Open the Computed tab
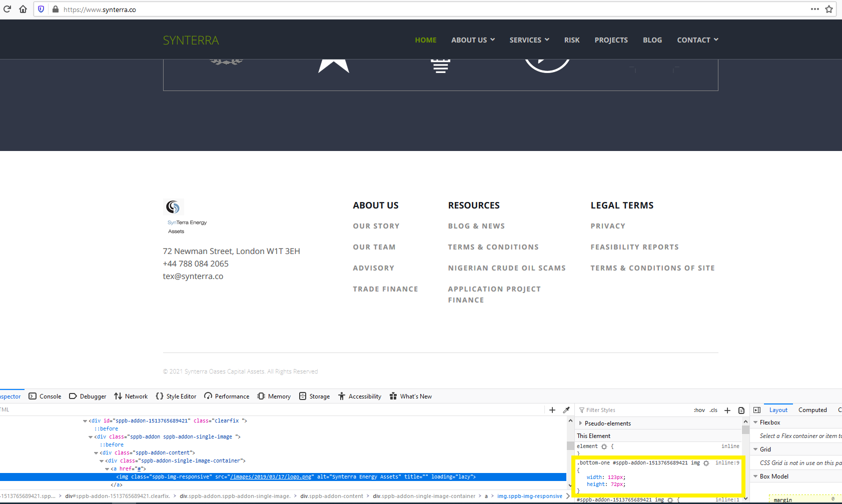Screen dimensions: 842x504 (812, 410)
